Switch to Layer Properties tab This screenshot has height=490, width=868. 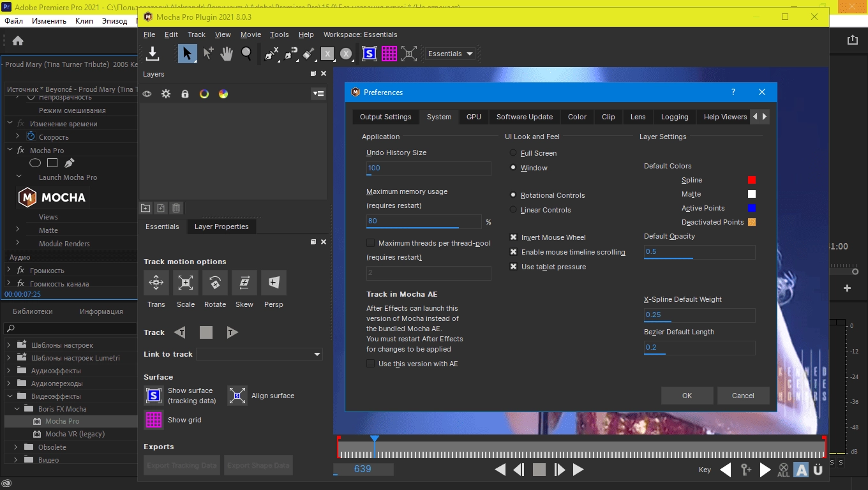click(x=221, y=226)
